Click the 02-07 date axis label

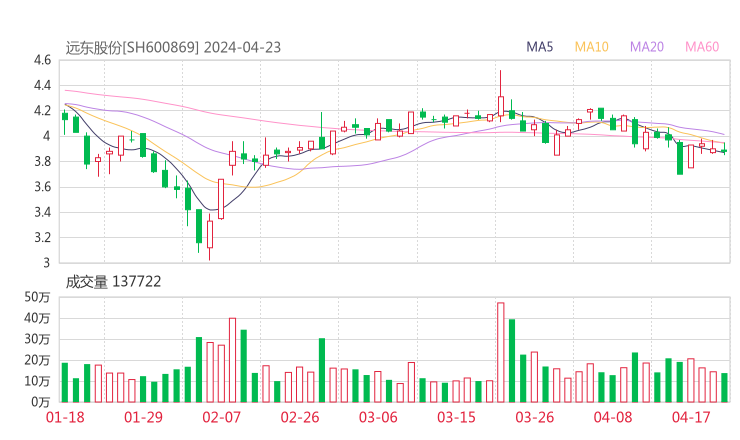(x=222, y=417)
